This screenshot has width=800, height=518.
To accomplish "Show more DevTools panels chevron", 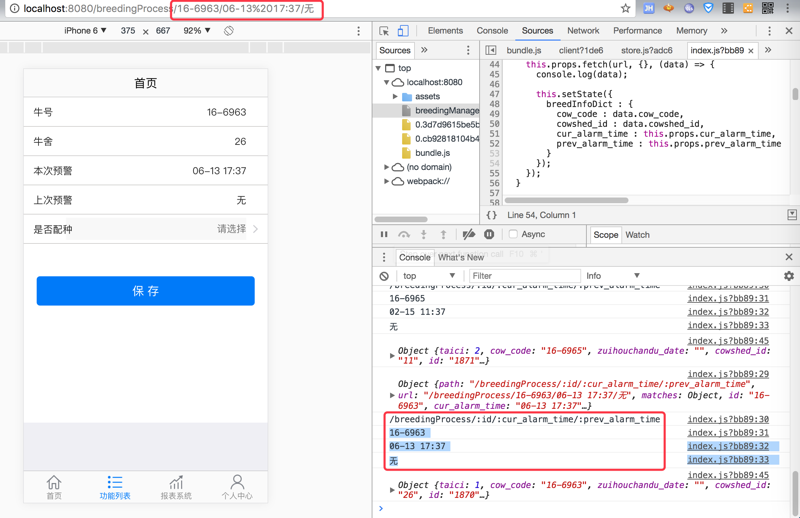I will pos(724,31).
